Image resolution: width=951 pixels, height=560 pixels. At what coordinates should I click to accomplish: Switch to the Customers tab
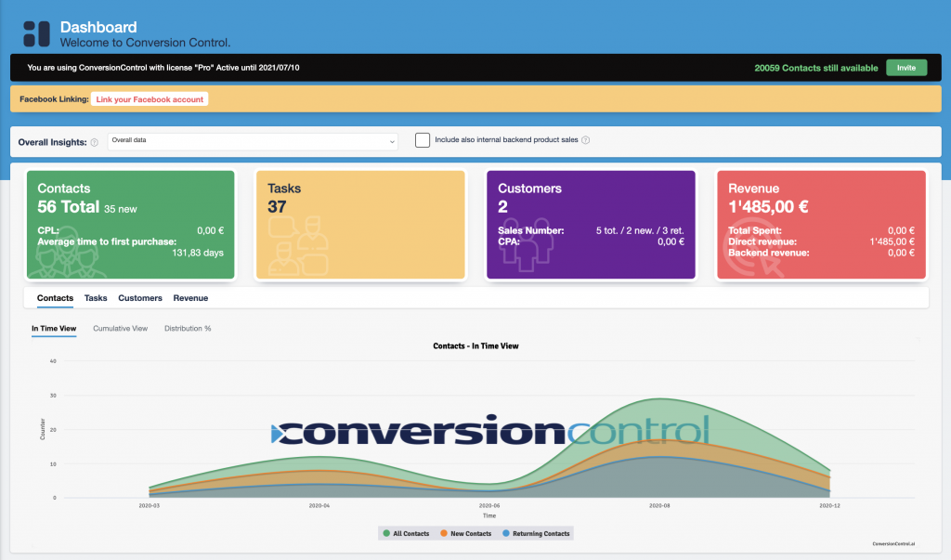click(140, 298)
